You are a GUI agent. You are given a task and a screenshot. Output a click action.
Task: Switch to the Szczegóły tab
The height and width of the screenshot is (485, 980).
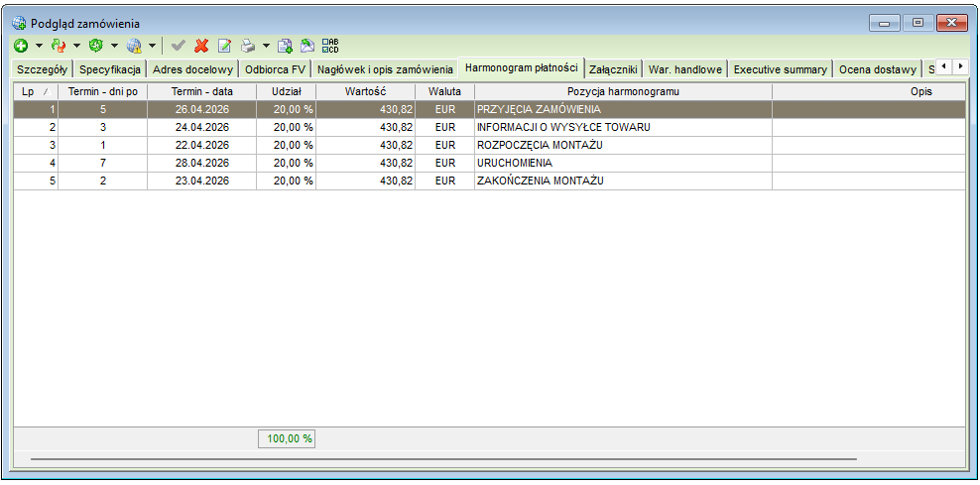coord(43,69)
